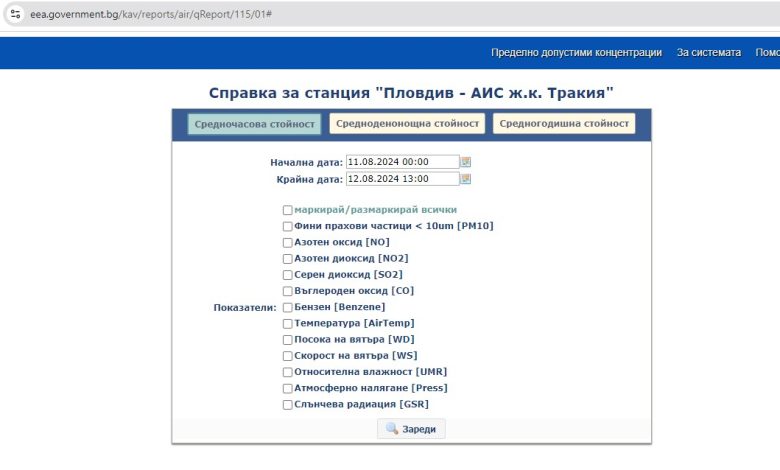Screen dimensions: 780x470
Task: Click the Крайна дата input field
Action: click(x=402, y=179)
